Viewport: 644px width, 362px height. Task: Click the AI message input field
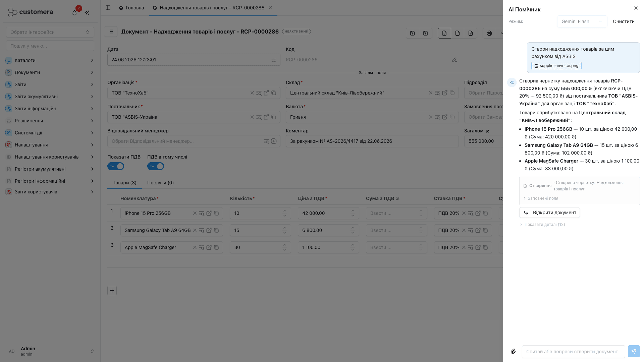pyautogui.click(x=573, y=351)
